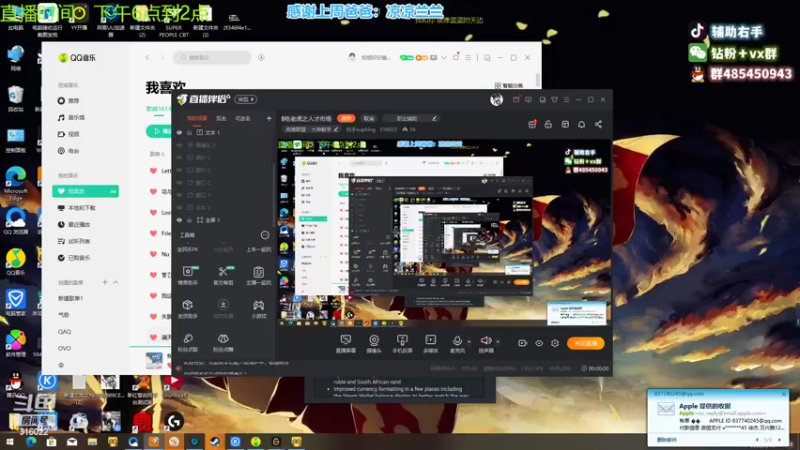
Task: Open gift box icon with red badge
Action: point(532,124)
